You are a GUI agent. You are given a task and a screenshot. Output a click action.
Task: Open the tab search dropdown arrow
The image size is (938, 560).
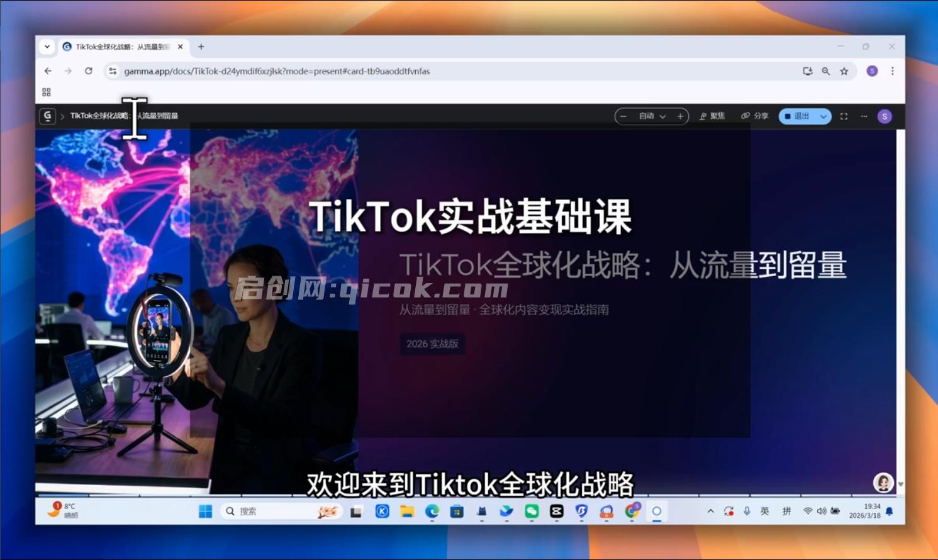(47, 47)
